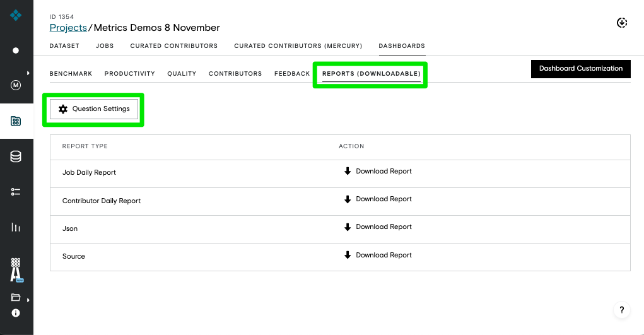Open the question mark help button
The height and width of the screenshot is (335, 644).
622,310
